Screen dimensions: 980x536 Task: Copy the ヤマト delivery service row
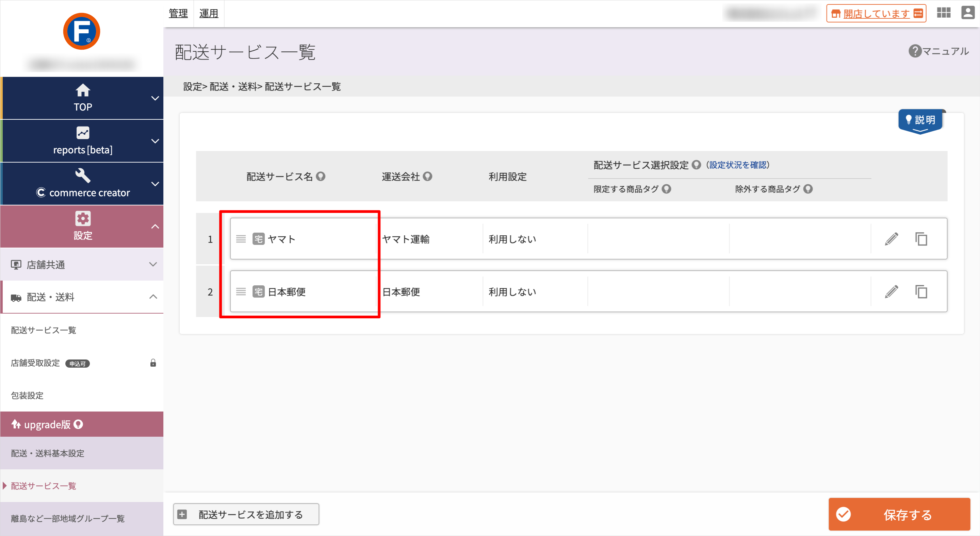tap(921, 239)
